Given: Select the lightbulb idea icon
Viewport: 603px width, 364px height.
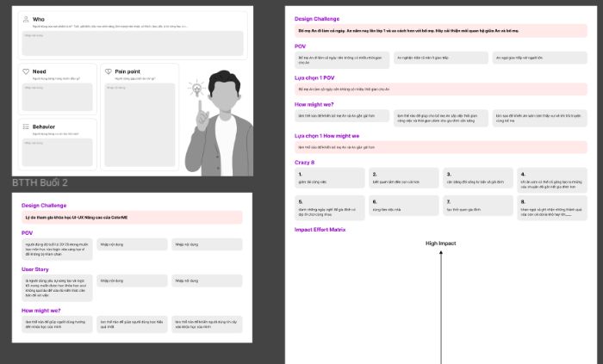Looking at the screenshot, I should [x=196, y=89].
